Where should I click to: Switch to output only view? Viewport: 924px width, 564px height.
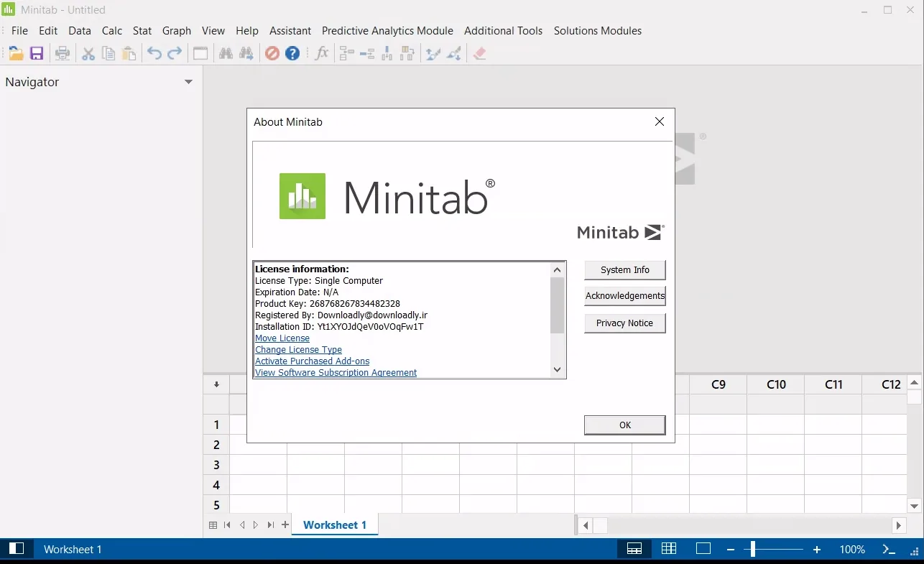(703, 549)
